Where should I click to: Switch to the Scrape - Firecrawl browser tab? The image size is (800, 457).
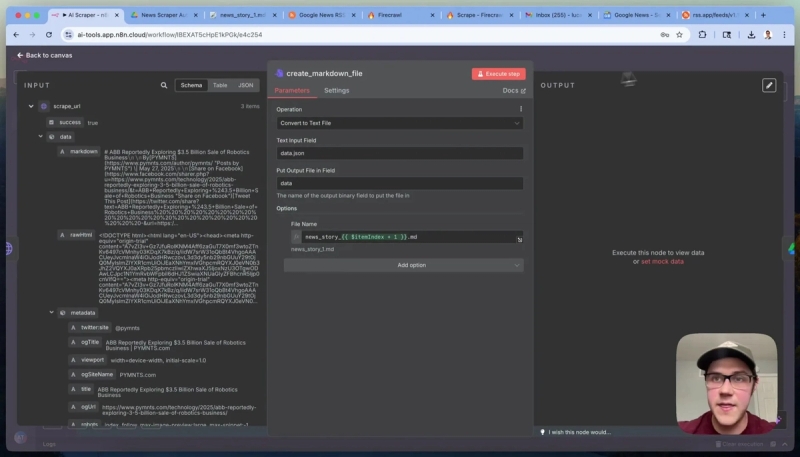[479, 15]
